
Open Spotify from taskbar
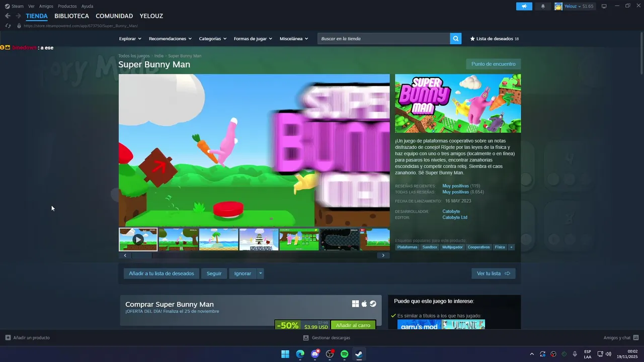click(344, 354)
